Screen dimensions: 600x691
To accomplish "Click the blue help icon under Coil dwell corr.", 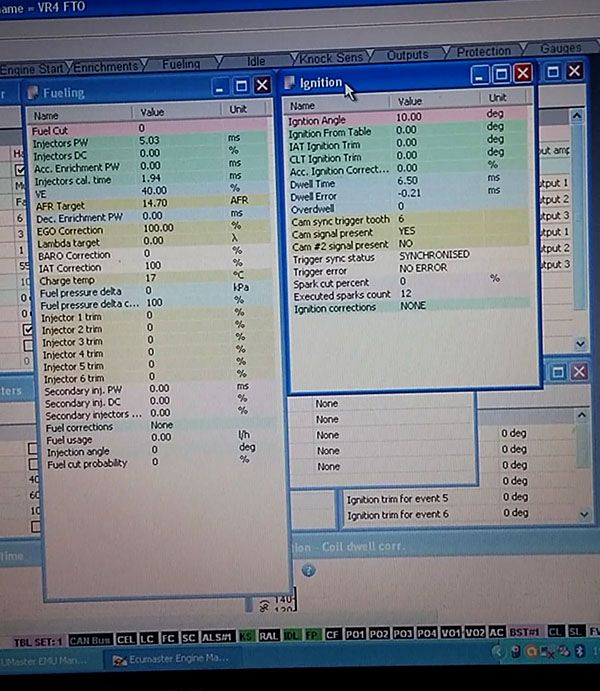I will pyautogui.click(x=309, y=570).
